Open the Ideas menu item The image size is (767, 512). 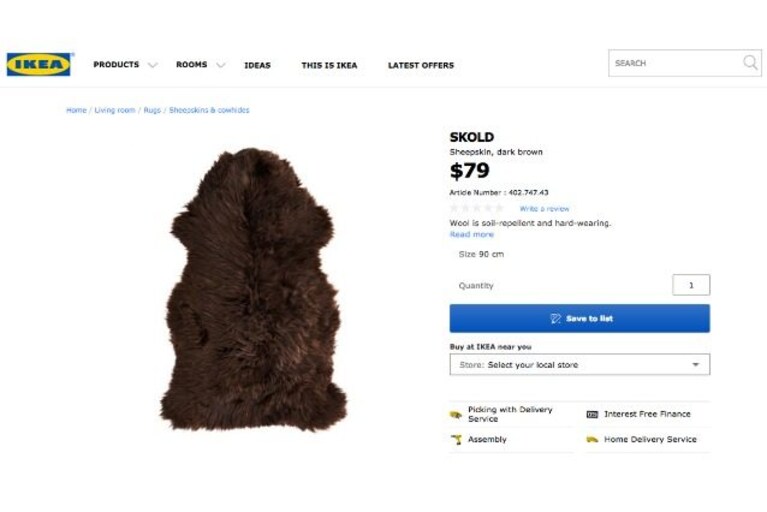pyautogui.click(x=257, y=65)
